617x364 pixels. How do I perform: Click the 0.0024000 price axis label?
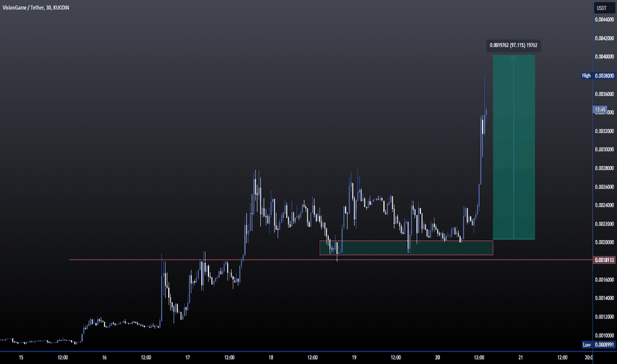(x=604, y=205)
